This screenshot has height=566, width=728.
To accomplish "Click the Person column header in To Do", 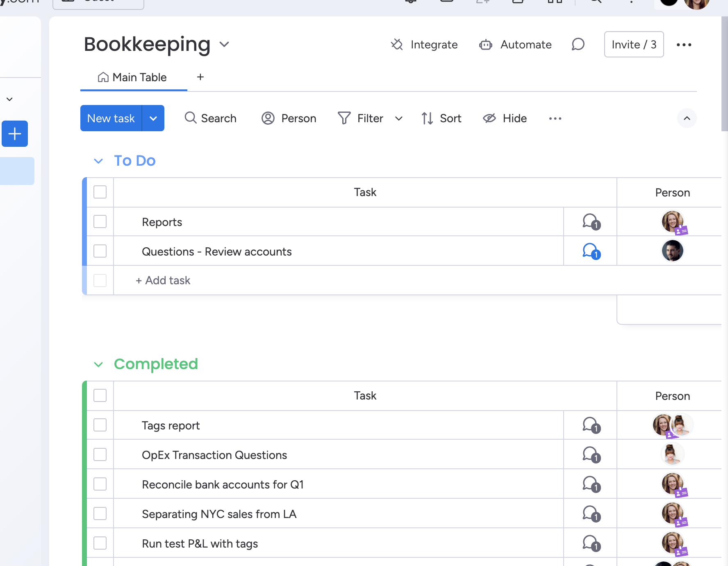I will pyautogui.click(x=672, y=192).
